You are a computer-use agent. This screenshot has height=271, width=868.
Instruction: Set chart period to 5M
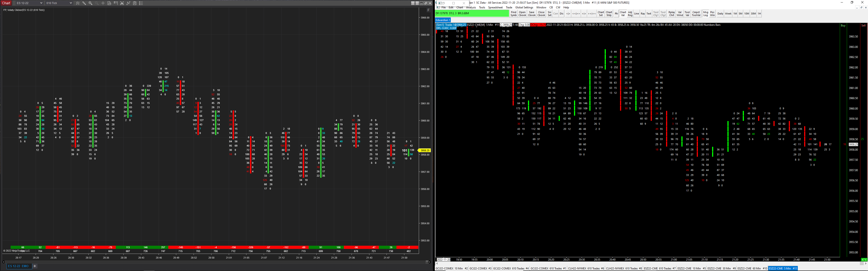pyautogui.click(x=740, y=14)
